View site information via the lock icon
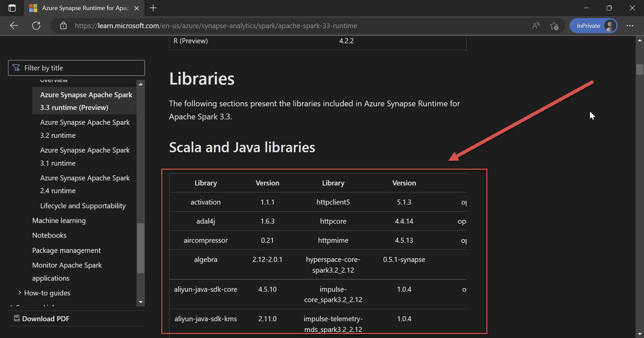The width and height of the screenshot is (644, 338). 63,26
